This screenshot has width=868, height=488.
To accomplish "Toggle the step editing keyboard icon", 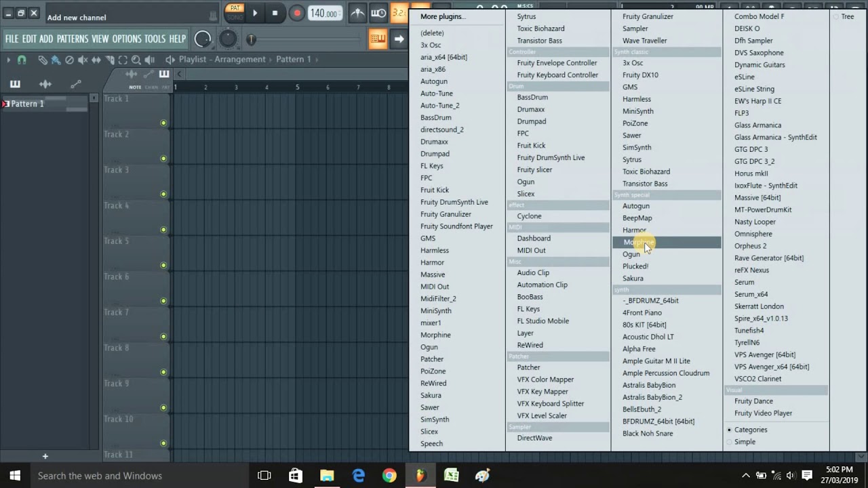I will click(x=378, y=39).
